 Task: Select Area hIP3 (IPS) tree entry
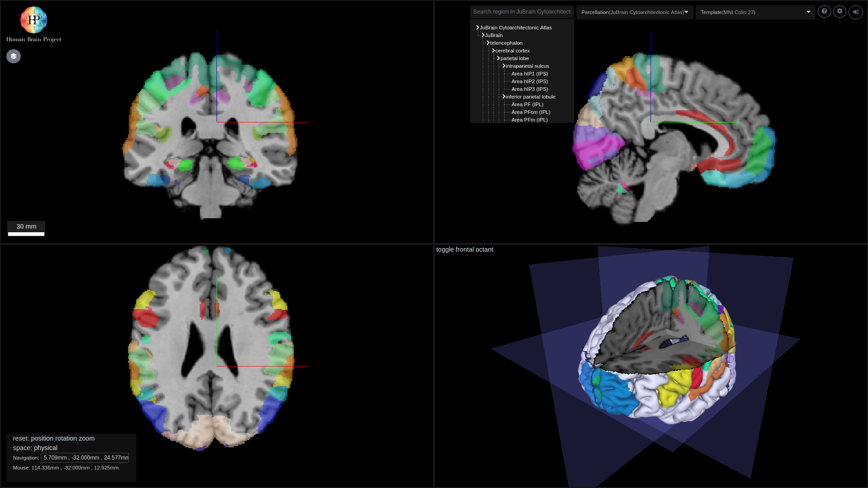529,89
